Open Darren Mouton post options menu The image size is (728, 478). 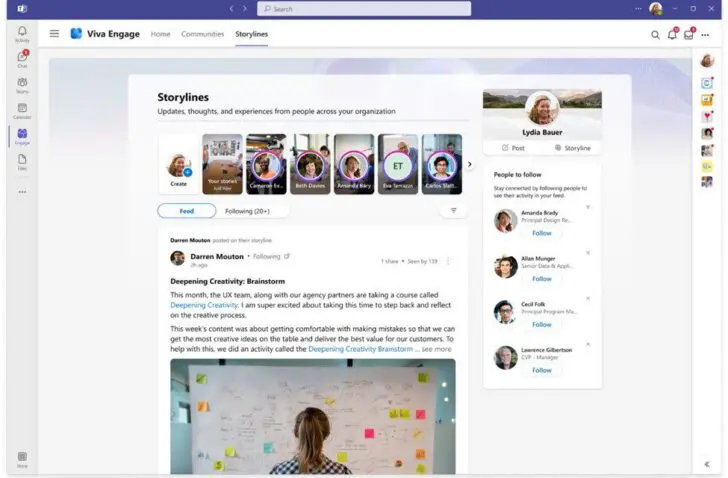(x=448, y=261)
